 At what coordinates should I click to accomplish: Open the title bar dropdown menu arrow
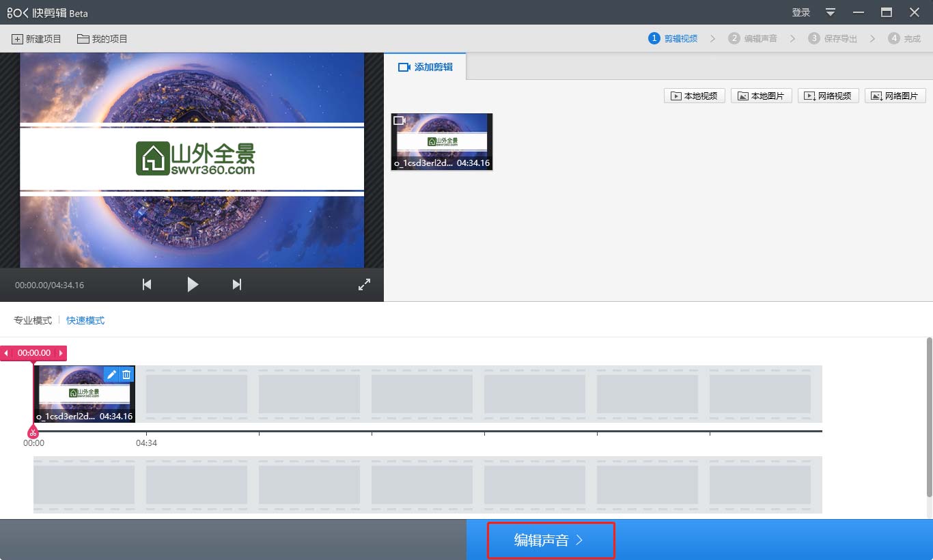[831, 12]
